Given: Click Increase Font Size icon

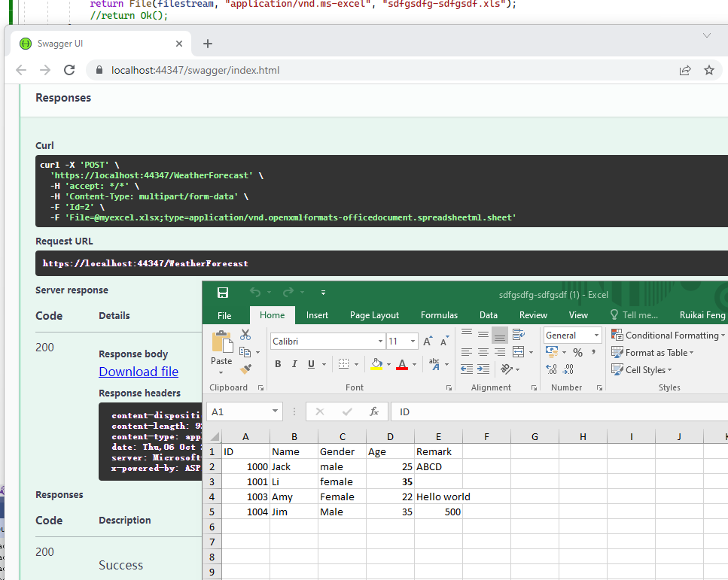Looking at the screenshot, I should click(x=428, y=342).
